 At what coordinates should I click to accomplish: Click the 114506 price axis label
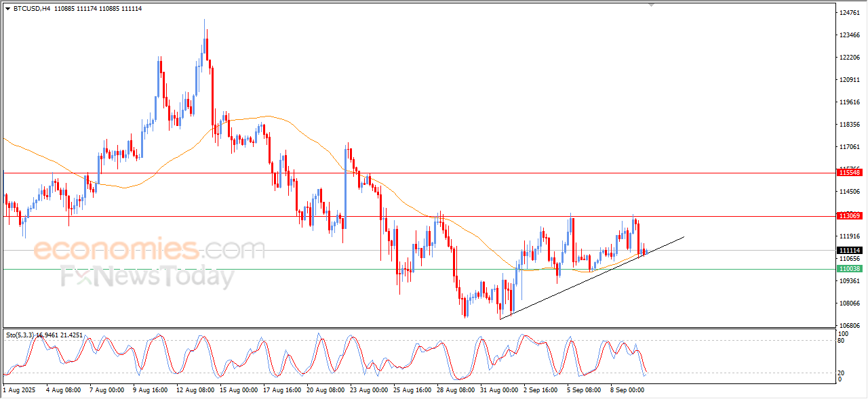850,192
